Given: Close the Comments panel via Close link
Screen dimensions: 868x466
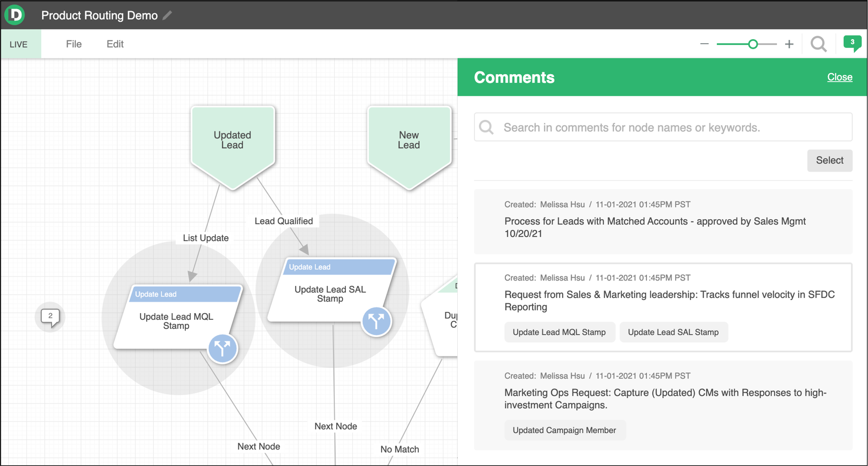Looking at the screenshot, I should 839,77.
